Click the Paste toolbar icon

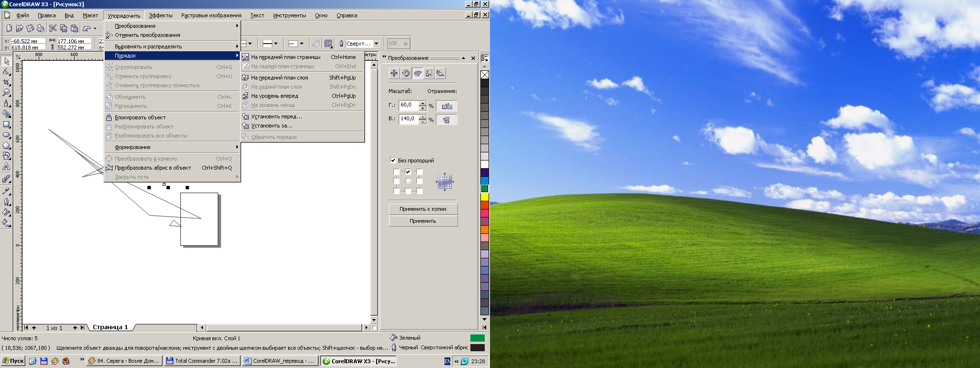[x=74, y=28]
